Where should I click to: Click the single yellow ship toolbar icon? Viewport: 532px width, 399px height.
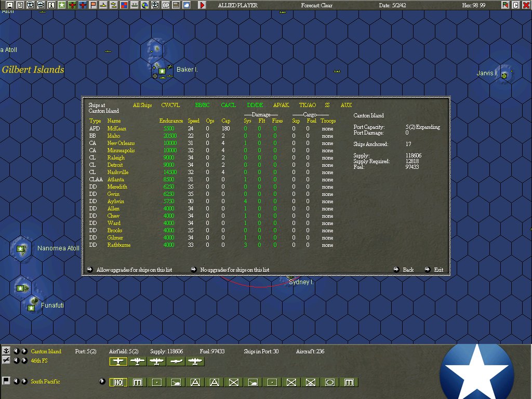pos(103,5)
